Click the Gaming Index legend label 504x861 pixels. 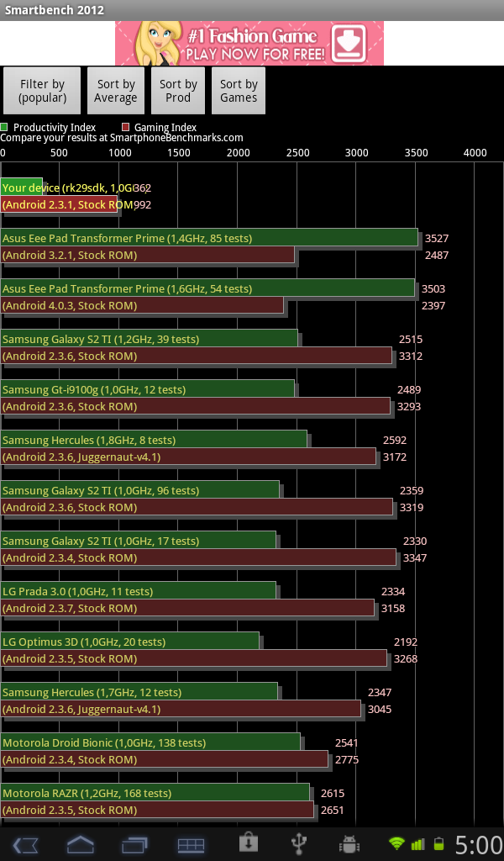165,128
